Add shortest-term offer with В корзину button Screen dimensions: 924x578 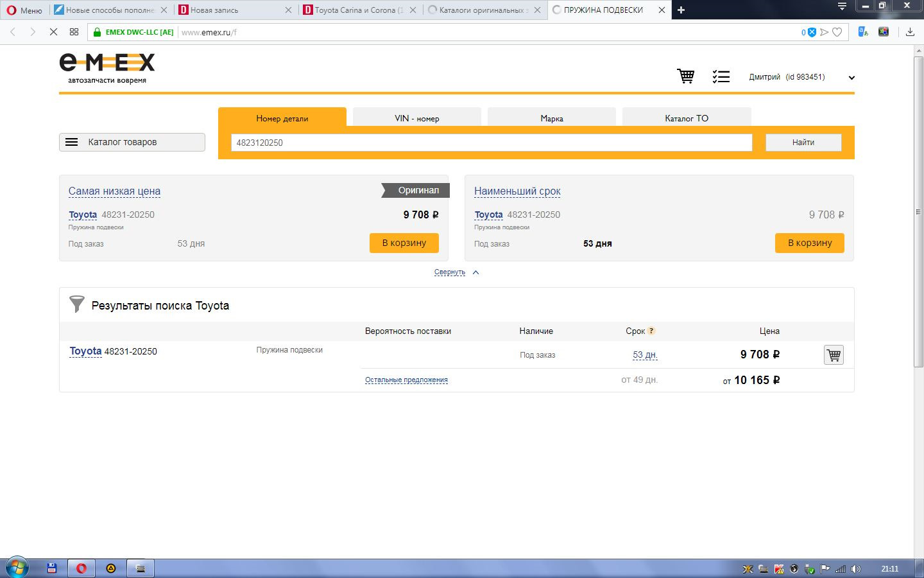[x=810, y=243]
